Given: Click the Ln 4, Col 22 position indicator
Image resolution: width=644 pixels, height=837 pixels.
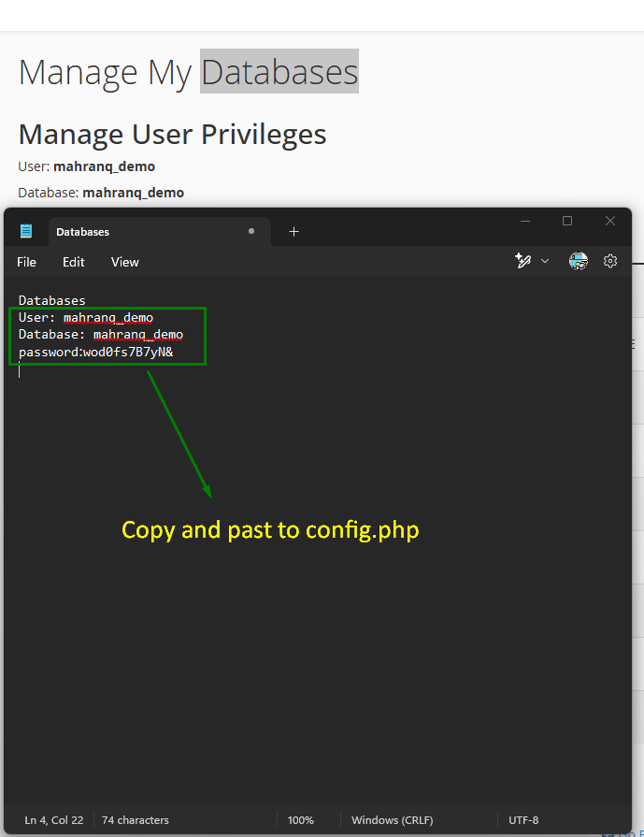Looking at the screenshot, I should tap(52, 820).
